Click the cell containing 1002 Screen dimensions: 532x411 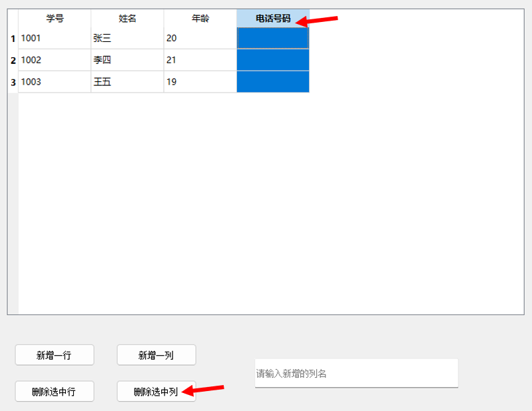55,60
